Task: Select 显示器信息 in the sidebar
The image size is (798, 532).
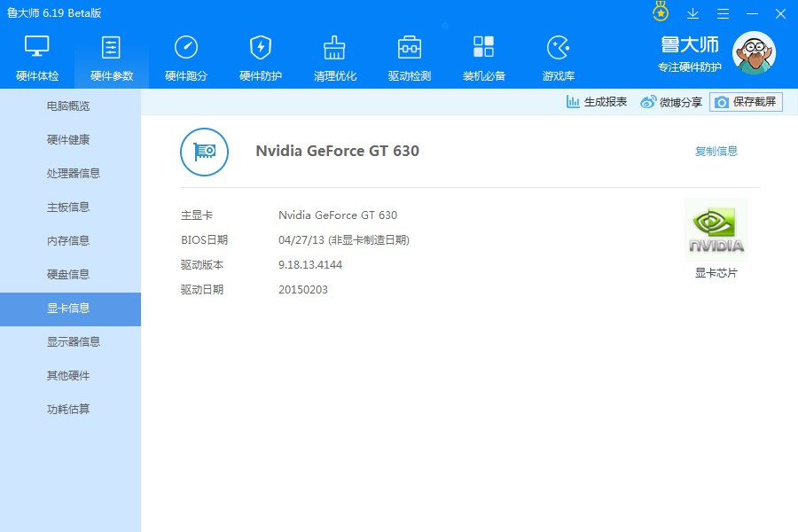Action: 70,341
